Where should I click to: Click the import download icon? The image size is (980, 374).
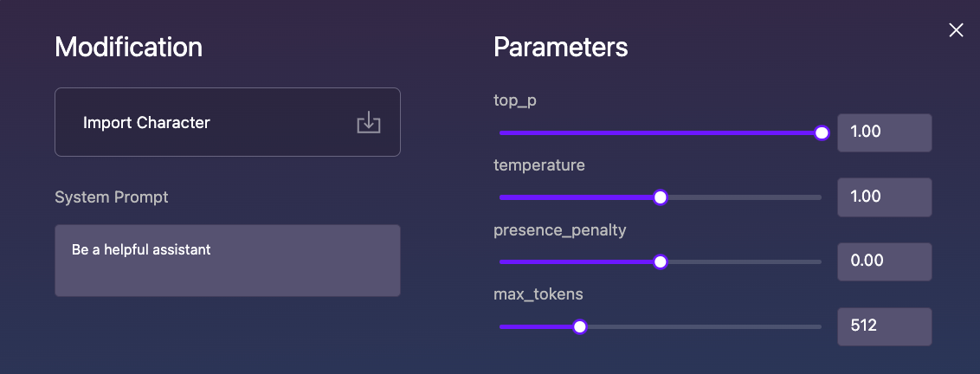(x=369, y=122)
